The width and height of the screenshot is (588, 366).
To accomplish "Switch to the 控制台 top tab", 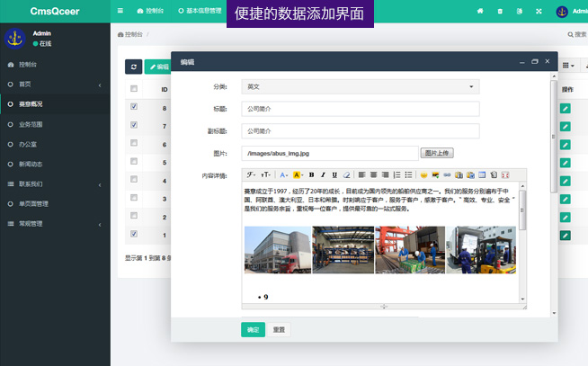I will [x=150, y=11].
